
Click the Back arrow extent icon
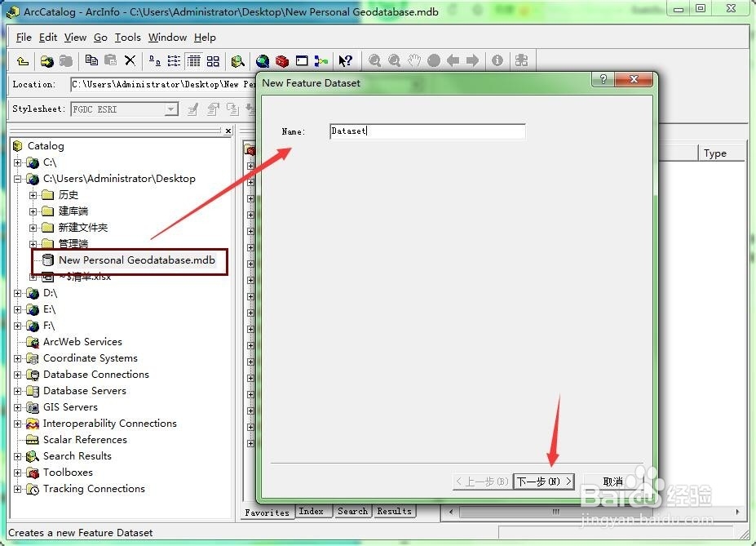click(453, 60)
